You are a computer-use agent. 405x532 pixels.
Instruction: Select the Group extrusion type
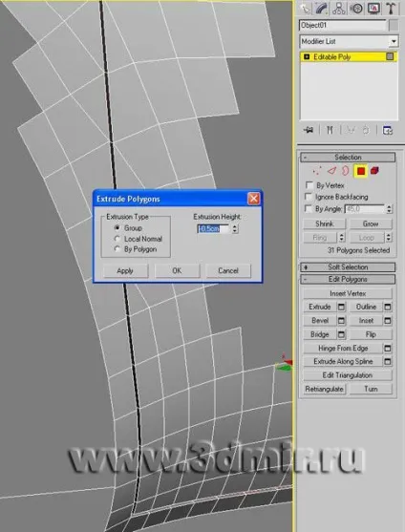tap(117, 227)
